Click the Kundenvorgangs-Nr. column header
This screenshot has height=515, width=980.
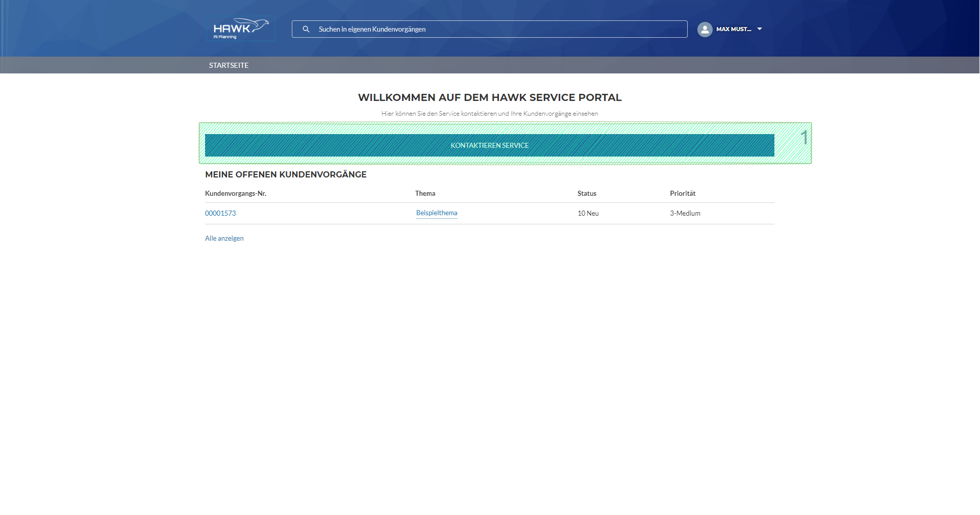[236, 193]
